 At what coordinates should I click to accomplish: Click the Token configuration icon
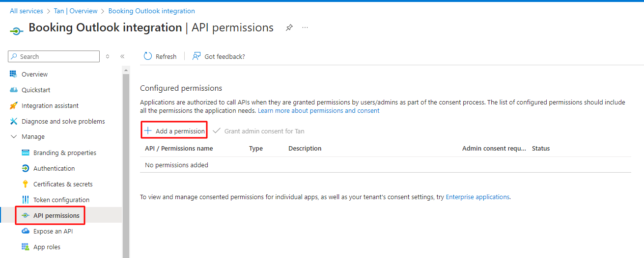pos(26,200)
